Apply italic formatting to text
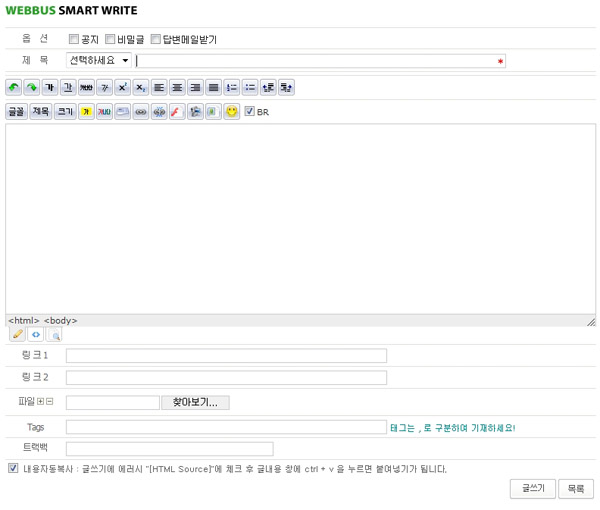Screen dimensions: 600x510 [x=104, y=88]
